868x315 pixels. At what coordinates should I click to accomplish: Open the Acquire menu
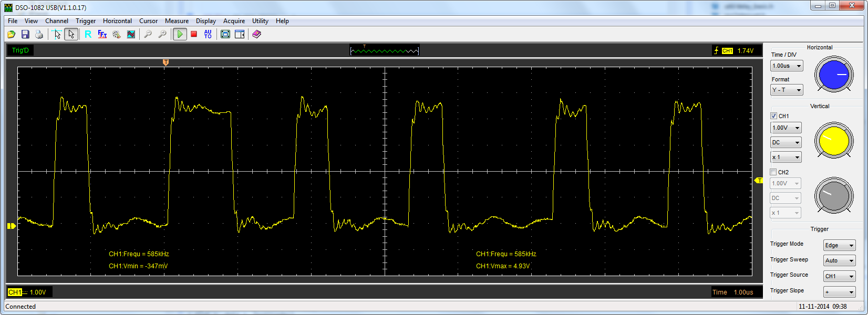point(234,21)
